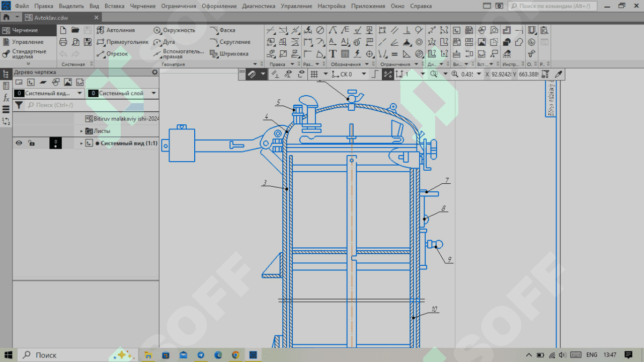Open print preview icon
Image resolution: width=644 pixels, height=362 pixels.
click(75, 42)
